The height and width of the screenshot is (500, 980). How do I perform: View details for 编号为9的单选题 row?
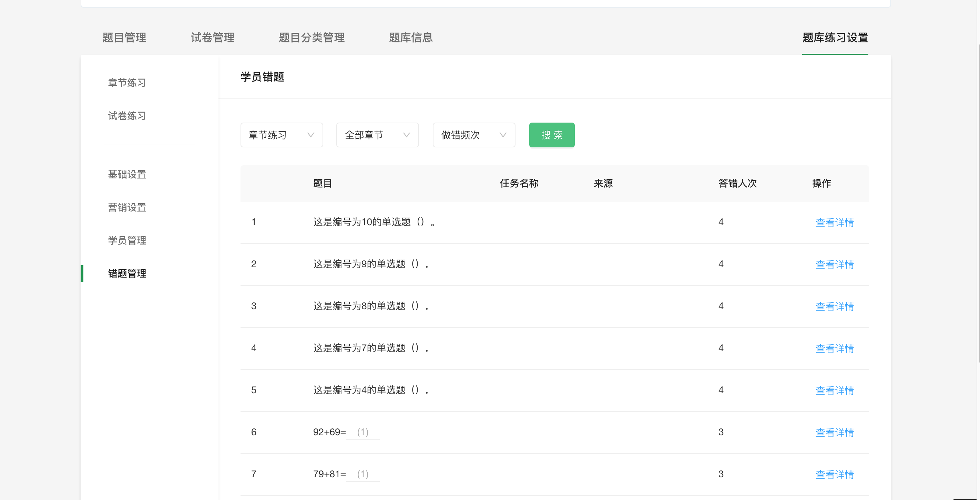coord(835,265)
